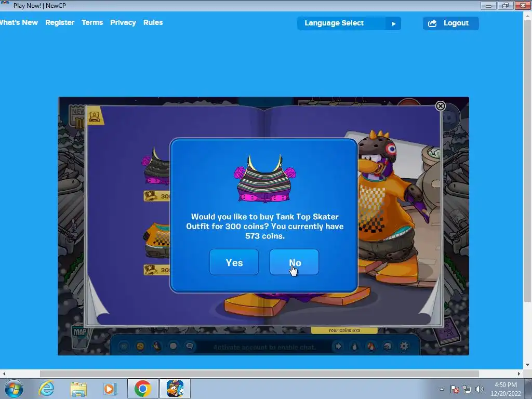Launch Internet Explorer from taskbar
Viewport: 532px width, 399px height.
click(x=46, y=389)
